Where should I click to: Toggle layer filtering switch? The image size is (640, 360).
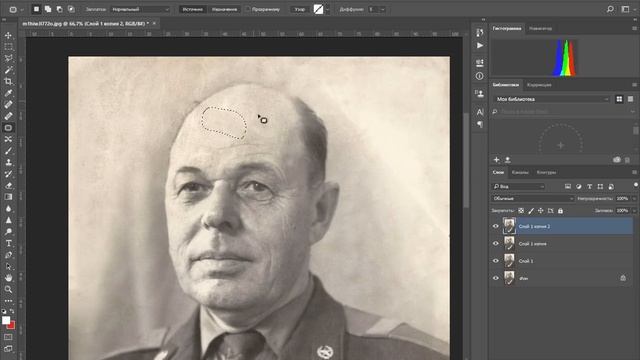636,185
